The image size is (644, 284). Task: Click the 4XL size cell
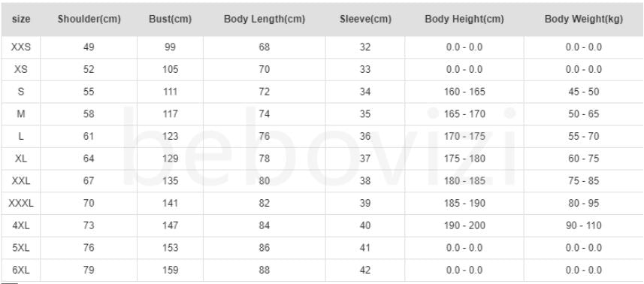click(x=21, y=225)
